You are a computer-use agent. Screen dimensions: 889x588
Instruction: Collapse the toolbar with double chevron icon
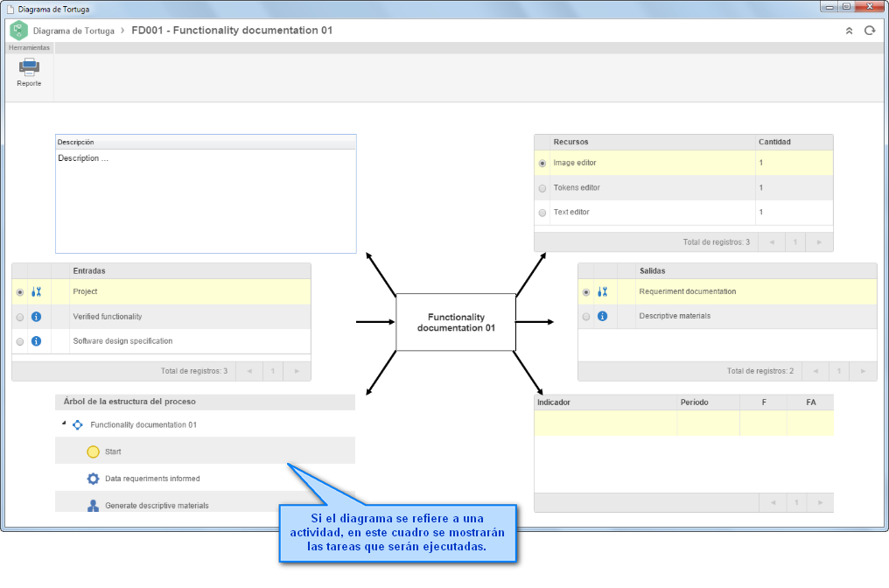tap(849, 31)
